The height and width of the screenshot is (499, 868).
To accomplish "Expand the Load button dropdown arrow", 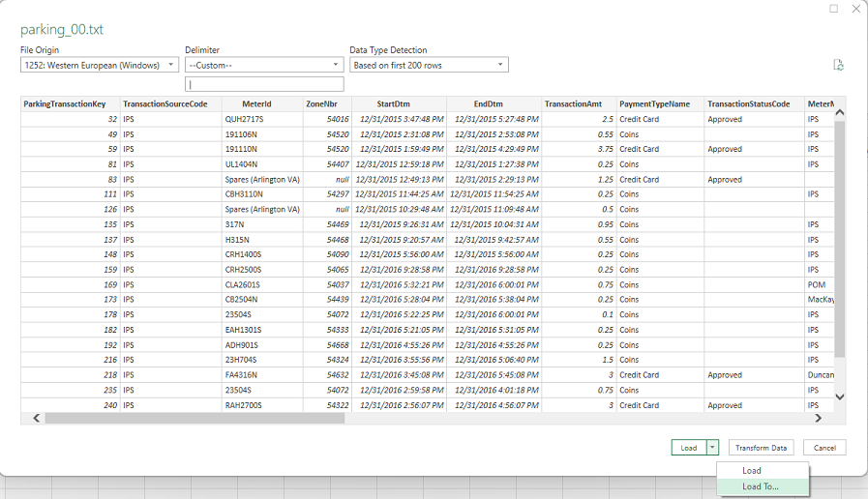I will point(713,448).
